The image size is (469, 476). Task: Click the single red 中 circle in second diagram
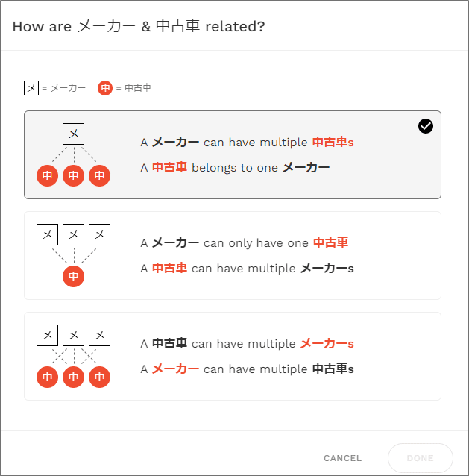click(73, 276)
